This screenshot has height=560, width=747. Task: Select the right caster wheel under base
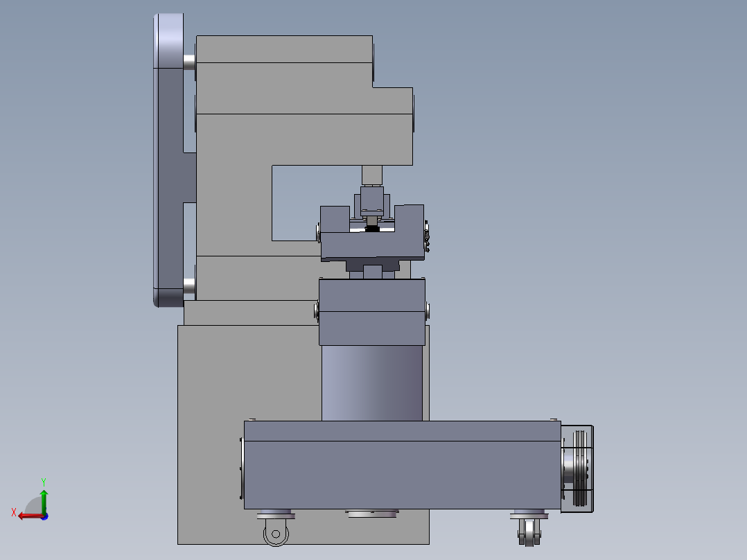point(529,532)
